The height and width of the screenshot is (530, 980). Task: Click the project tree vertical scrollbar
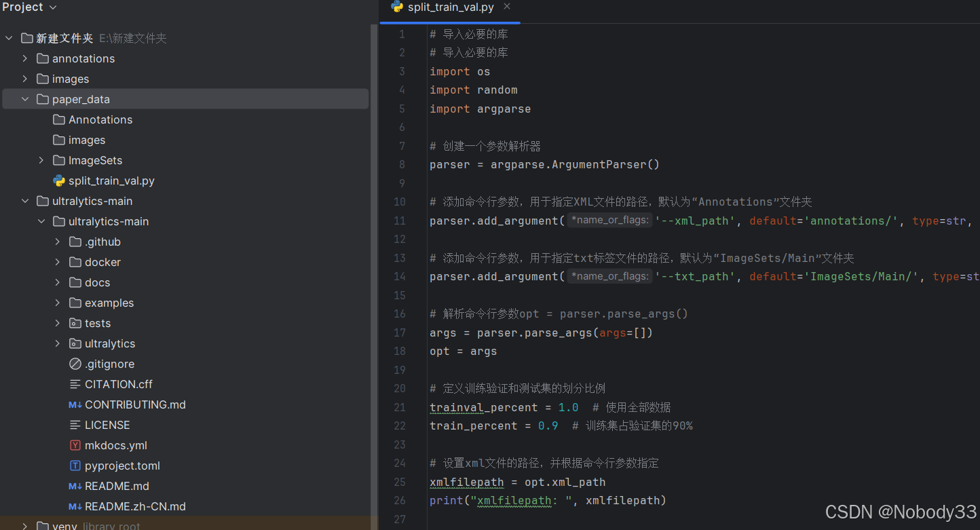tap(374, 271)
